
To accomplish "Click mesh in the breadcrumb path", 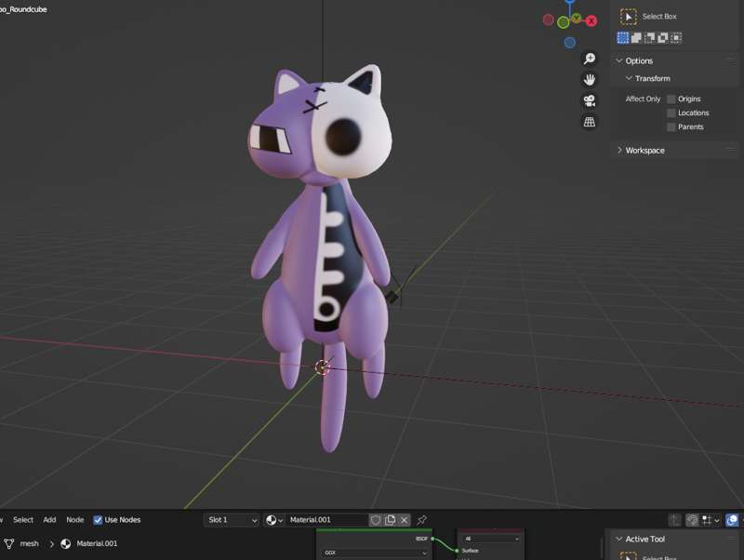I will (30, 543).
